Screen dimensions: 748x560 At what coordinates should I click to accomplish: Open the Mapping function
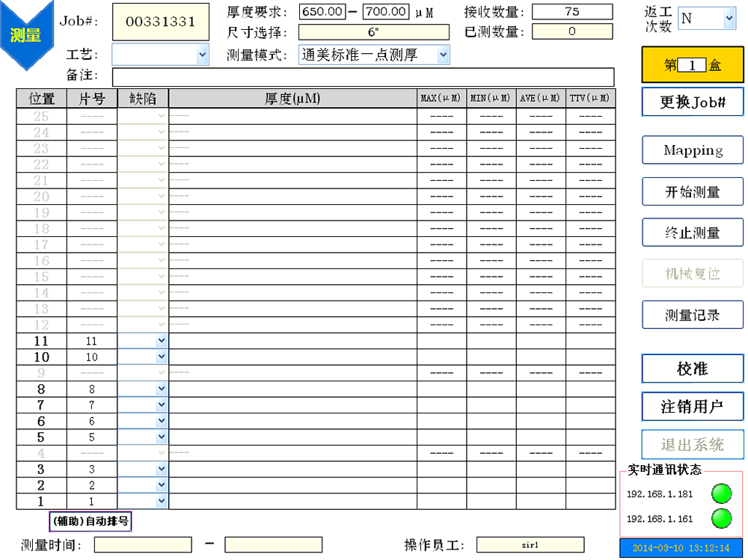click(x=692, y=150)
